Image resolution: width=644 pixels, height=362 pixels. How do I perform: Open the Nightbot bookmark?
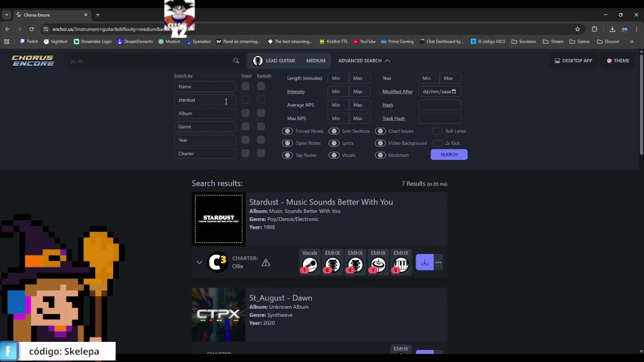(55, 42)
